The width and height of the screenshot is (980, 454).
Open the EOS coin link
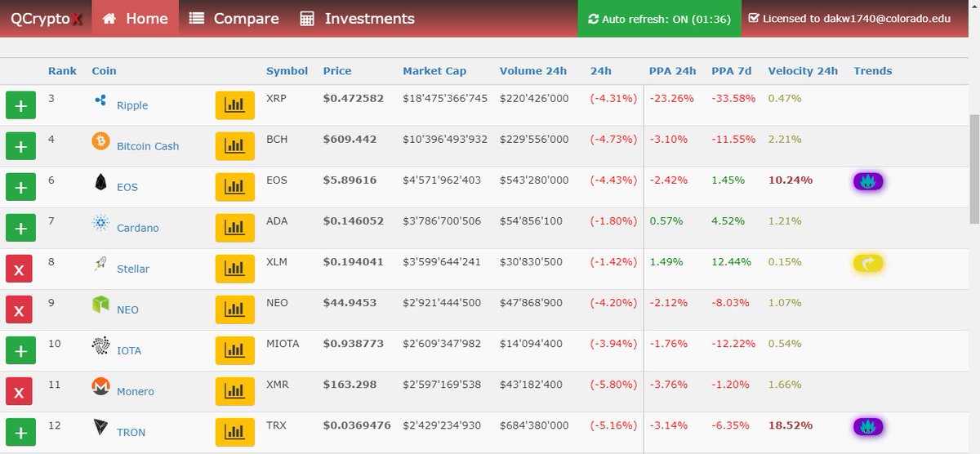[127, 187]
